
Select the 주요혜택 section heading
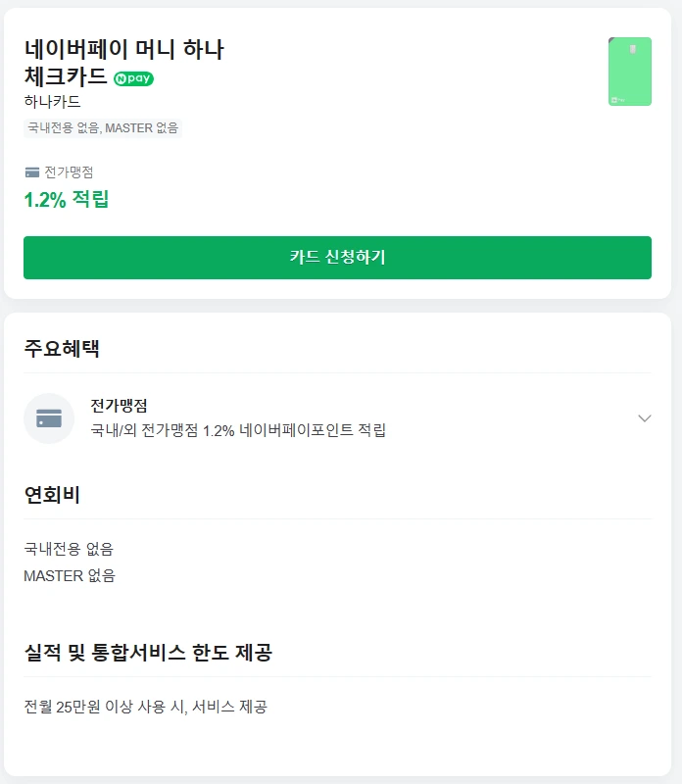pos(55,347)
